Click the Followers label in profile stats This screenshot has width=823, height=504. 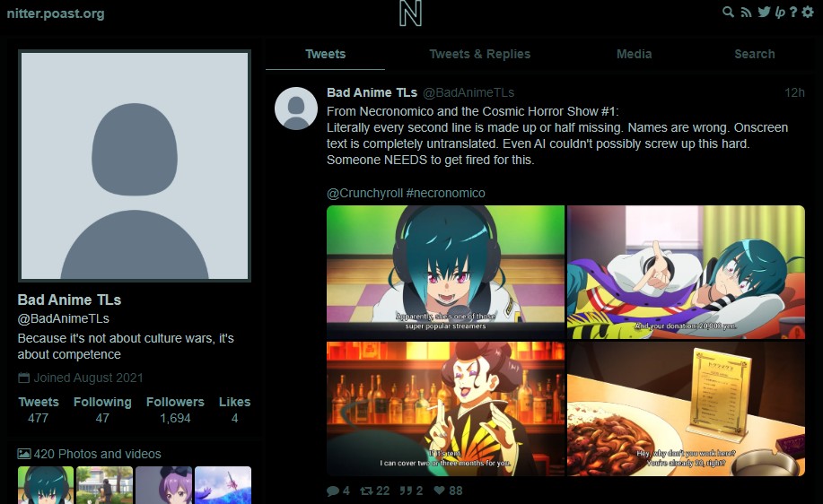pos(175,402)
